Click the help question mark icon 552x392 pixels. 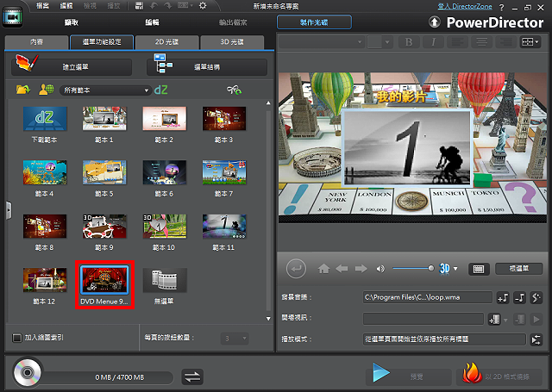[502, 8]
